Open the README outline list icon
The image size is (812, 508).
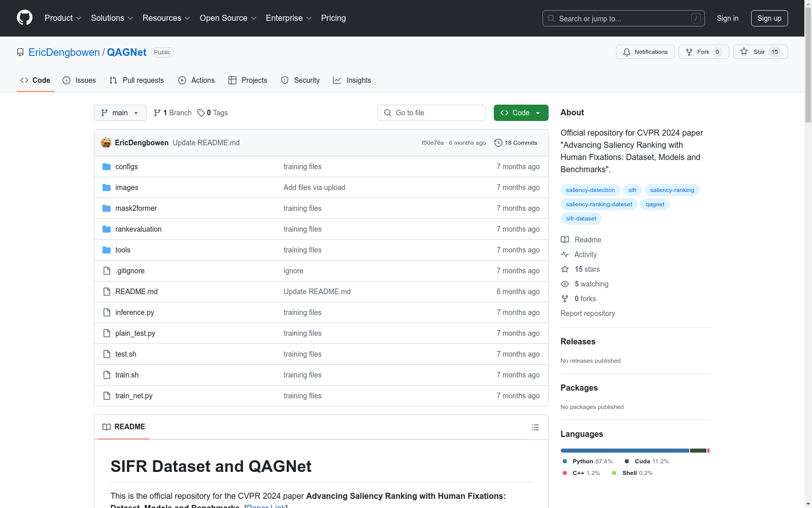535,427
